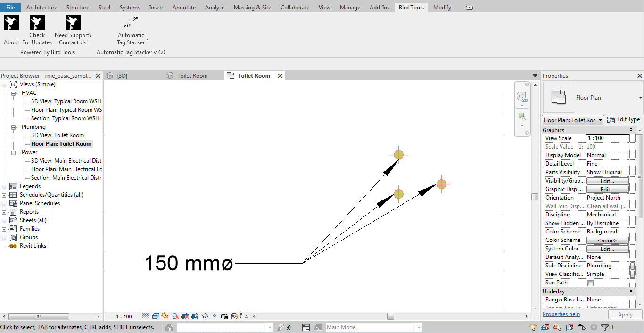This screenshot has height=333, width=644.
Task: Collapse the Power node
Action: click(14, 153)
